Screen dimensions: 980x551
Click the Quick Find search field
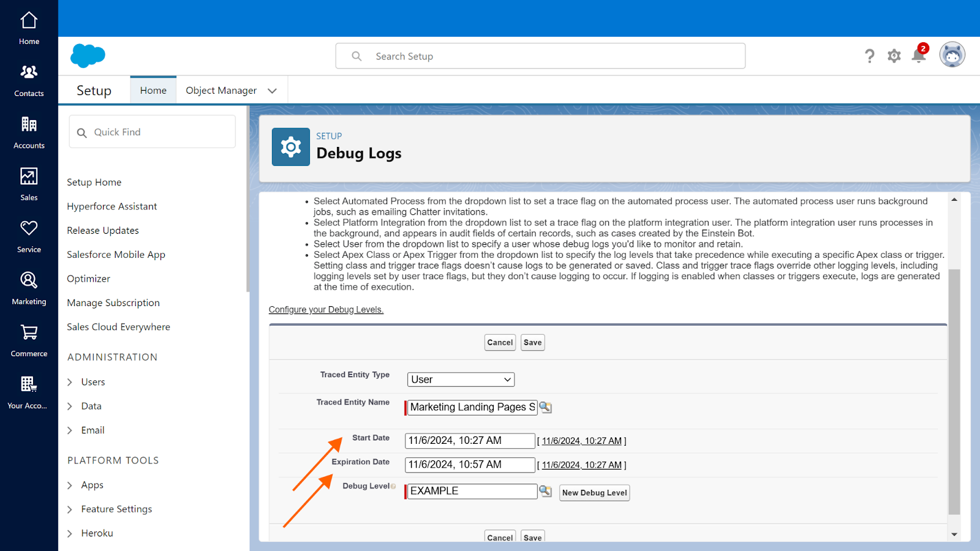(x=153, y=132)
